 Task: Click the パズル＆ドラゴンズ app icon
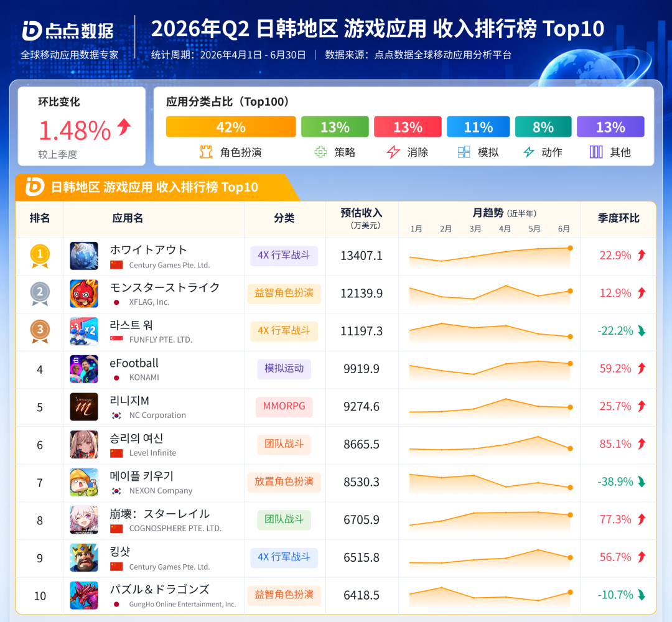[x=84, y=595]
